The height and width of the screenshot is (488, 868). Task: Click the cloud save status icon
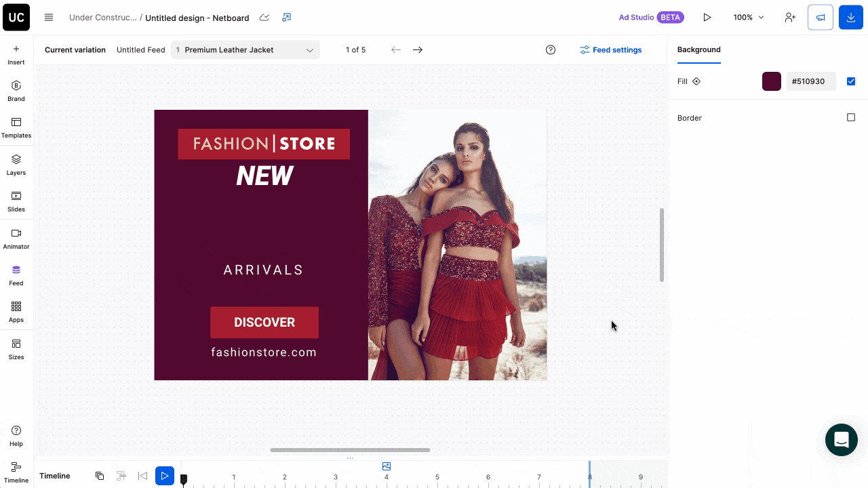pyautogui.click(x=264, y=18)
